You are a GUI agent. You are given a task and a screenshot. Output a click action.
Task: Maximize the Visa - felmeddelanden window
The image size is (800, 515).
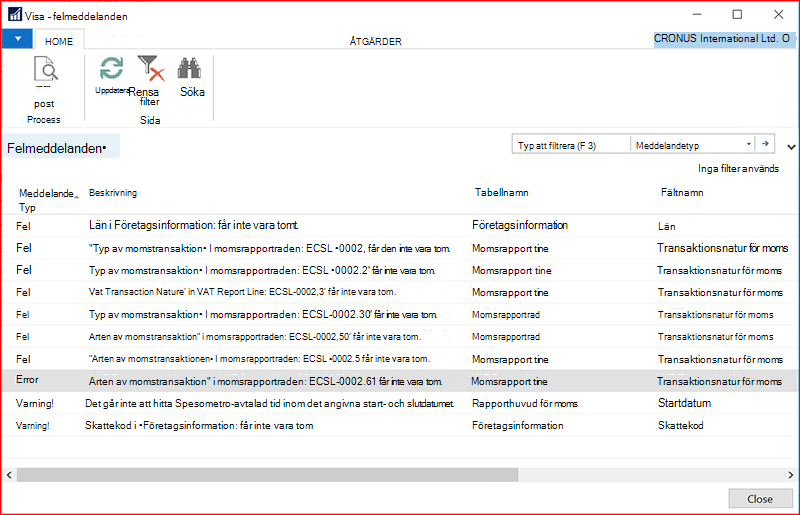click(737, 14)
